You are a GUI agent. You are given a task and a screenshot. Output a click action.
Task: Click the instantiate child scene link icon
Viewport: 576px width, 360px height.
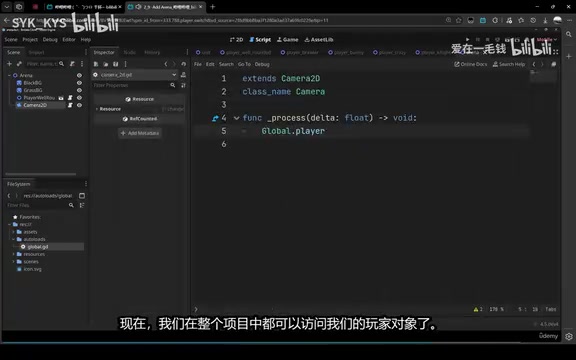(19, 64)
